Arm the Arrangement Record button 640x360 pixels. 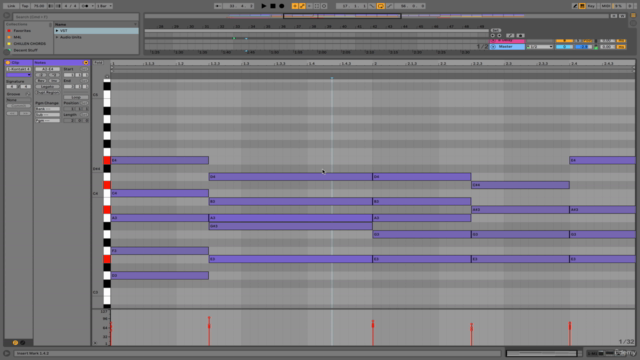pyautogui.click(x=282, y=6)
